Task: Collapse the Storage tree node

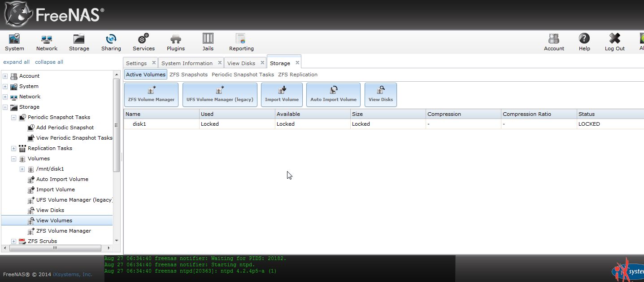Action: pyautogui.click(x=5, y=107)
